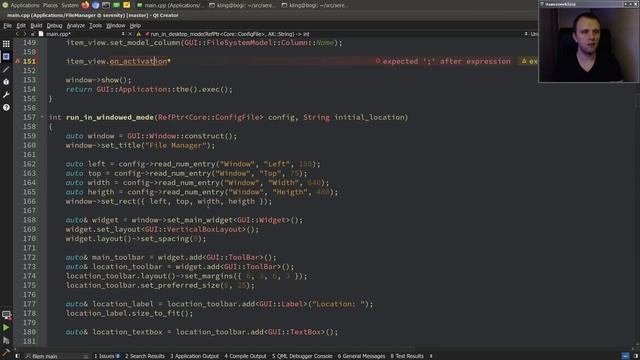The height and width of the screenshot is (360, 640).
Task: Click the yellow warning icon in editor toolbar
Action: tap(138, 34)
